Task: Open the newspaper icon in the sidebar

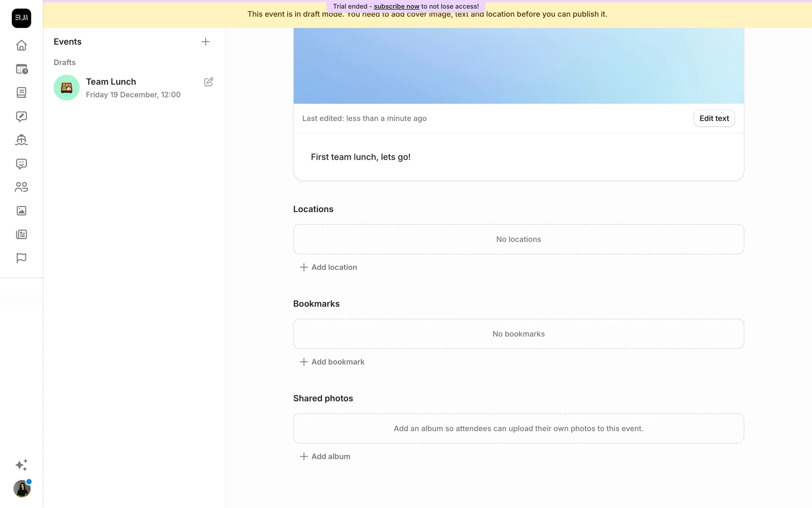Action: 21,235
